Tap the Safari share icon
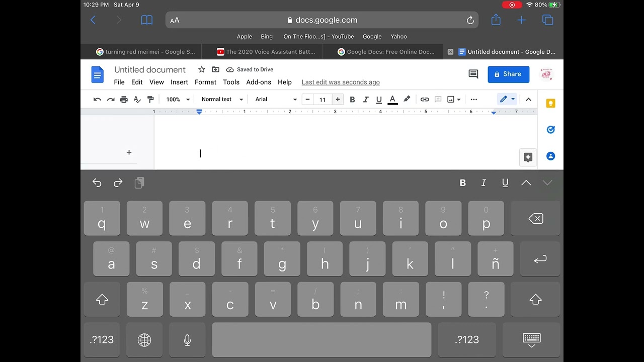This screenshot has height=362, width=644. click(496, 20)
